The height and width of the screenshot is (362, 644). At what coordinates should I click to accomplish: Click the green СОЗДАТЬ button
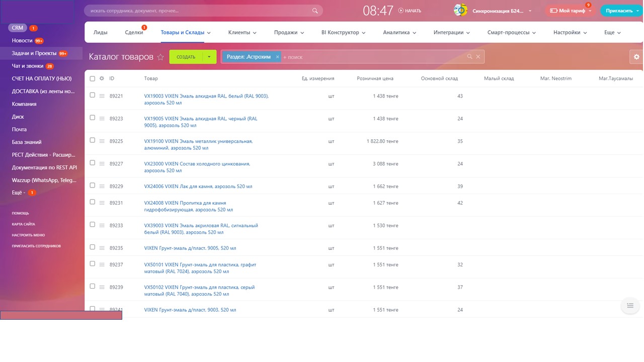[186, 57]
